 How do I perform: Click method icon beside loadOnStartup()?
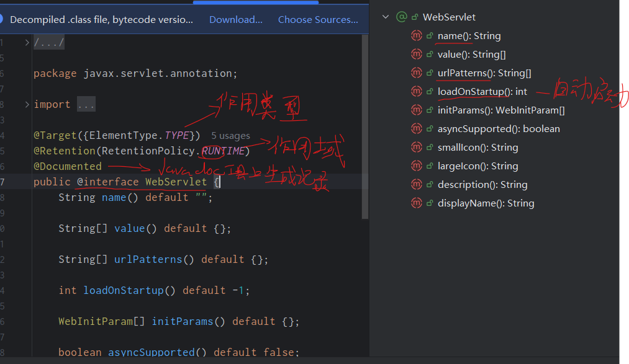click(417, 91)
